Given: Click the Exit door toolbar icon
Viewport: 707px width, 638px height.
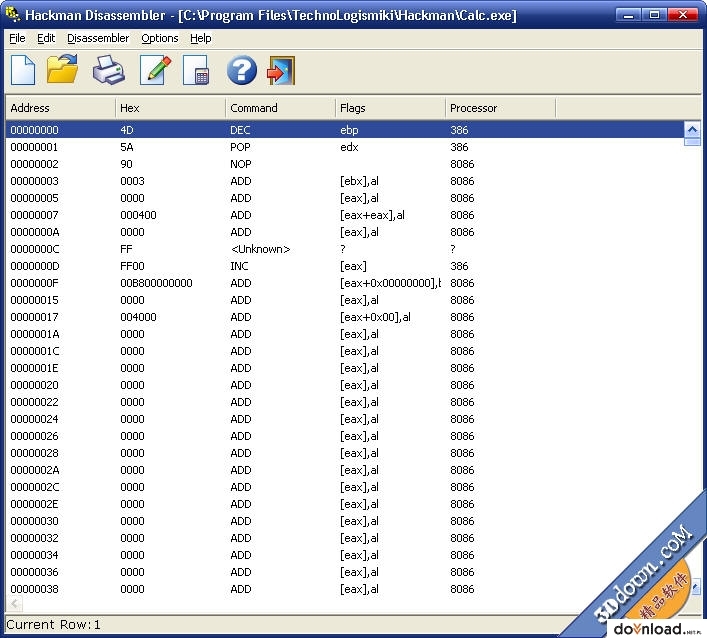Looking at the screenshot, I should 281,70.
